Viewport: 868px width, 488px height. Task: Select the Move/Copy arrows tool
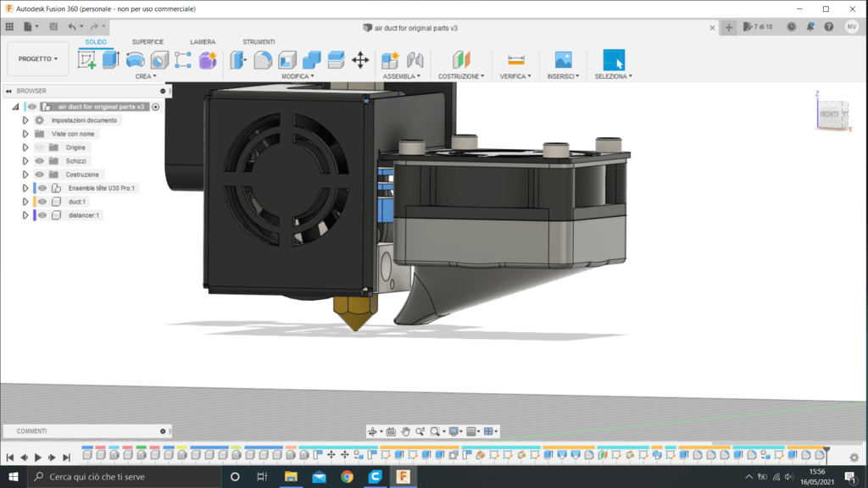360,60
